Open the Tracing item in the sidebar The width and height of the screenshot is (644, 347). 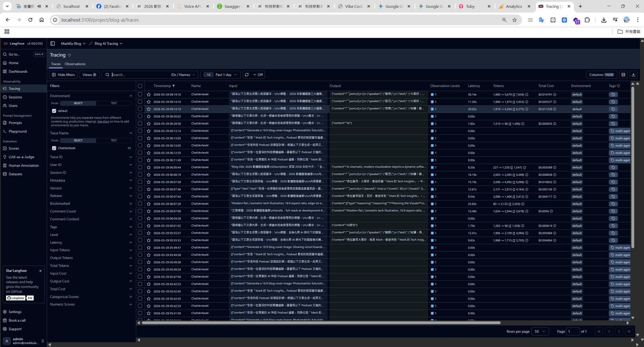pyautogui.click(x=24, y=89)
